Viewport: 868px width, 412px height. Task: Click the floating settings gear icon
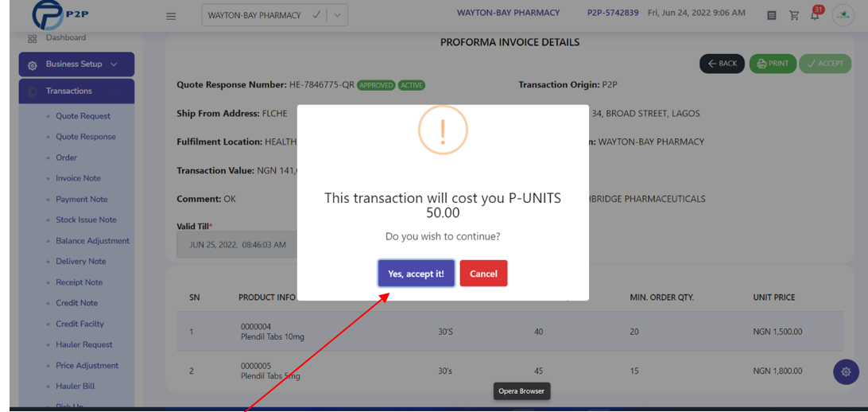846,371
